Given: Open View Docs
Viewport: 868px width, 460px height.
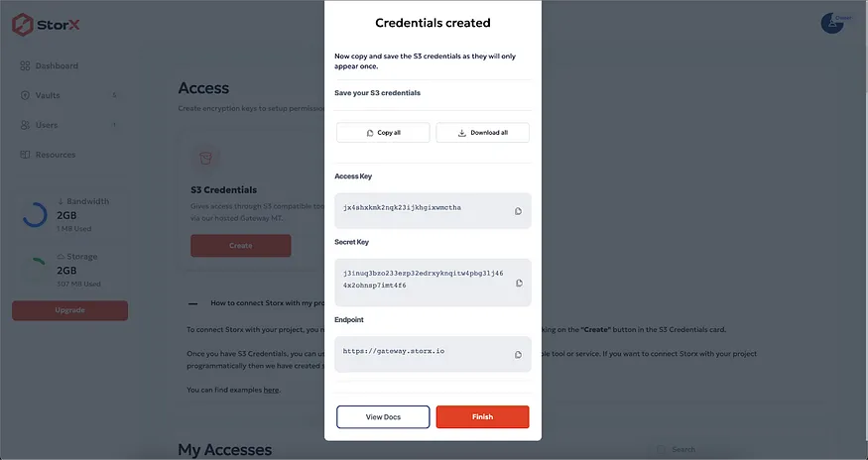Looking at the screenshot, I should pyautogui.click(x=383, y=417).
